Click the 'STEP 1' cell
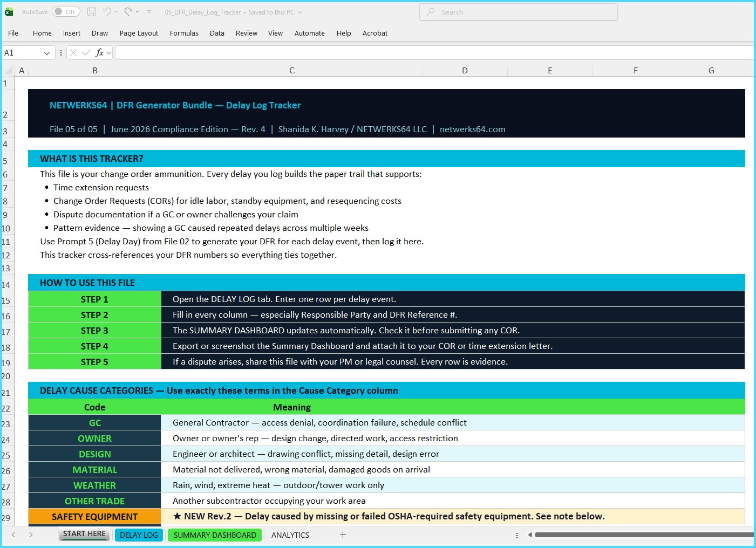 pyautogui.click(x=94, y=299)
